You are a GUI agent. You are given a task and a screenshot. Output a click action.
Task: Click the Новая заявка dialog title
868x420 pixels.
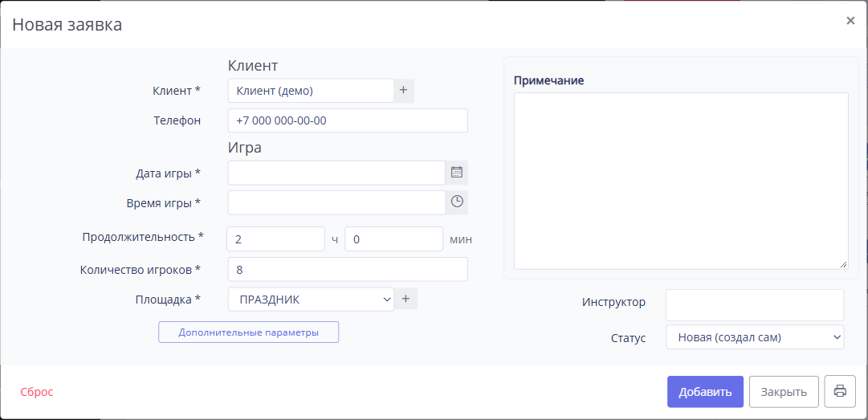pyautogui.click(x=67, y=25)
